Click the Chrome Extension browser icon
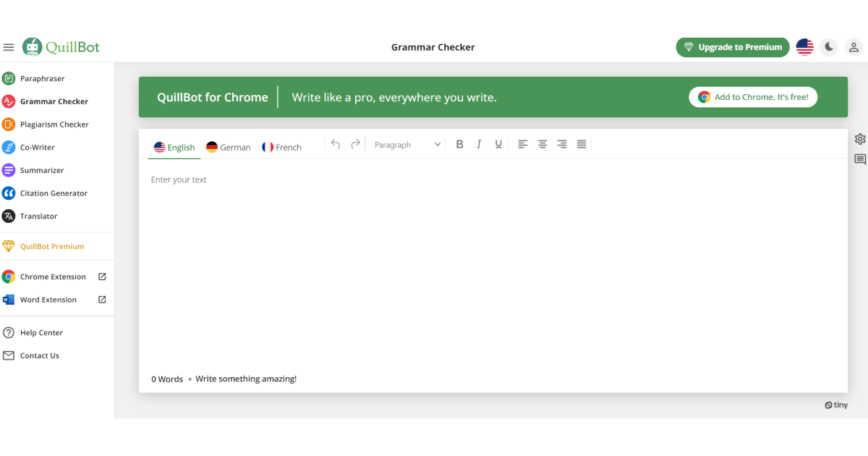Screen dimensions: 868x456 [x=9, y=276]
